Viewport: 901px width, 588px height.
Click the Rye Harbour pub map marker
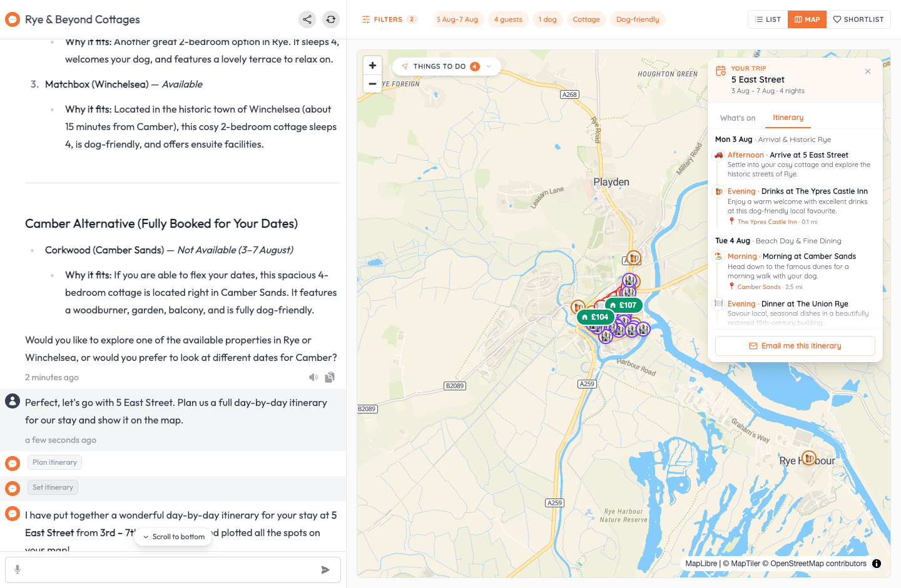click(x=809, y=459)
